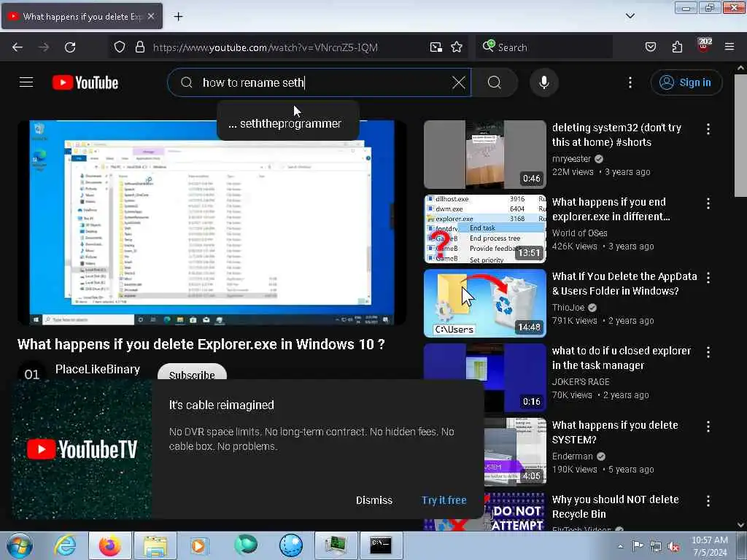Viewport: 747px width, 560px height.
Task: Open the Command Prompt taskbar icon
Action: [381, 545]
